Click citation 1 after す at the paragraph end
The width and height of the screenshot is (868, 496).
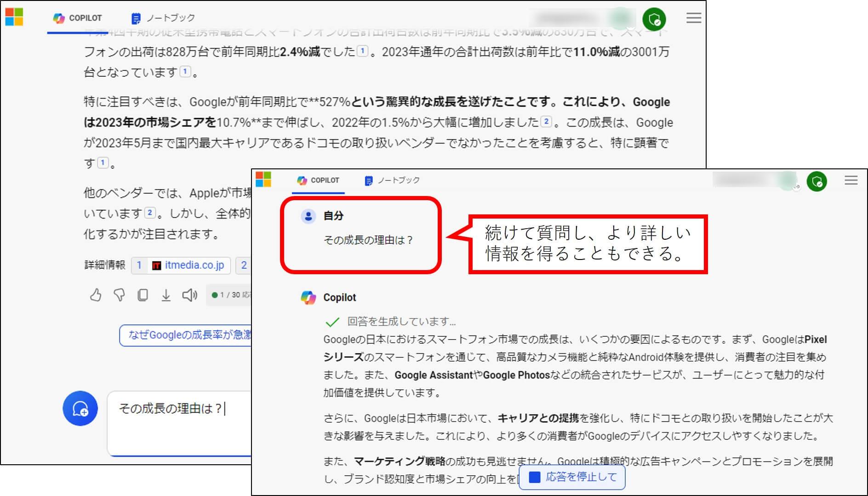click(103, 162)
